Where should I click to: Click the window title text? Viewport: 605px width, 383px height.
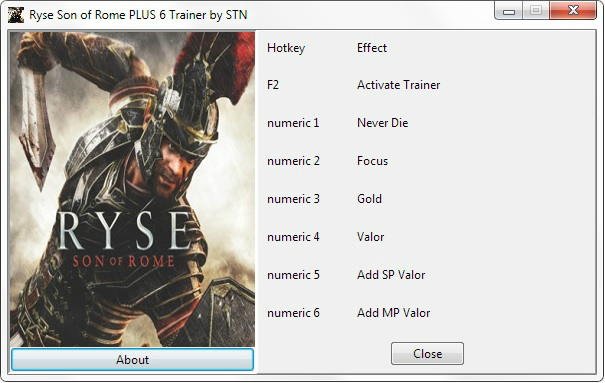click(x=138, y=15)
